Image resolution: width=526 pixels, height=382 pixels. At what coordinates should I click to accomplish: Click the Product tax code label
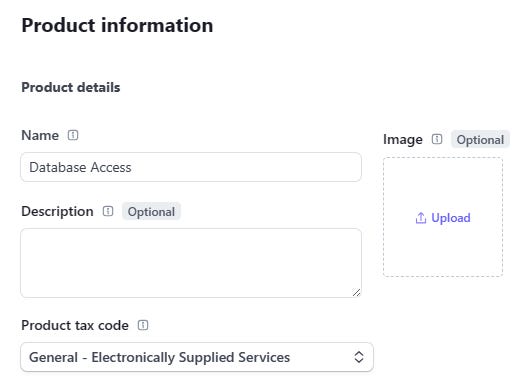75,325
